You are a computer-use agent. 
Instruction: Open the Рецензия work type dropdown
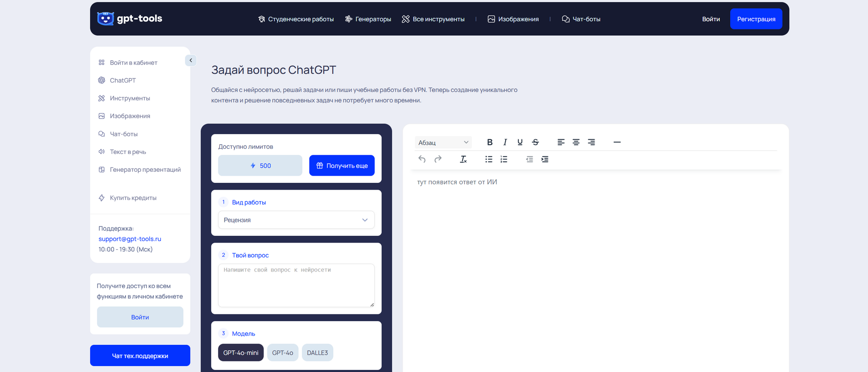tap(296, 220)
